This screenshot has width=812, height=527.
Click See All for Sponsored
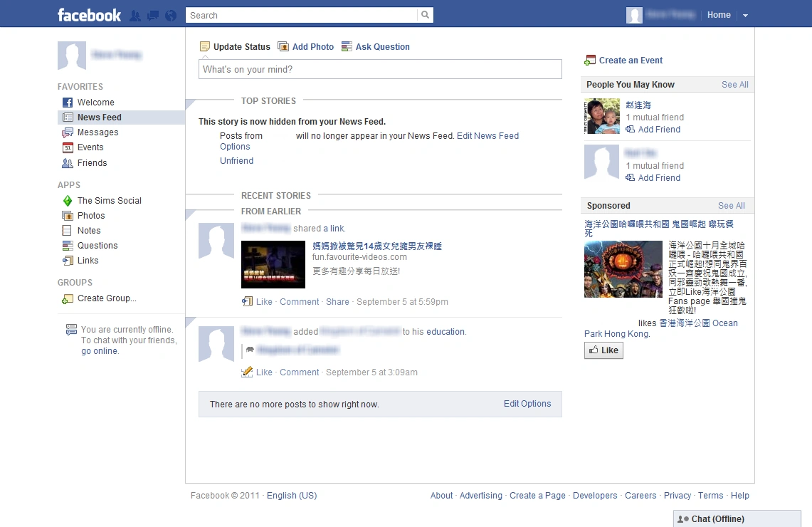click(x=731, y=206)
